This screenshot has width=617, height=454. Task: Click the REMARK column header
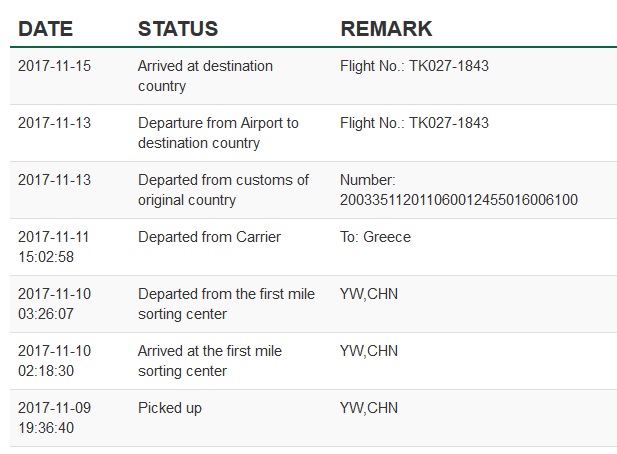click(386, 29)
